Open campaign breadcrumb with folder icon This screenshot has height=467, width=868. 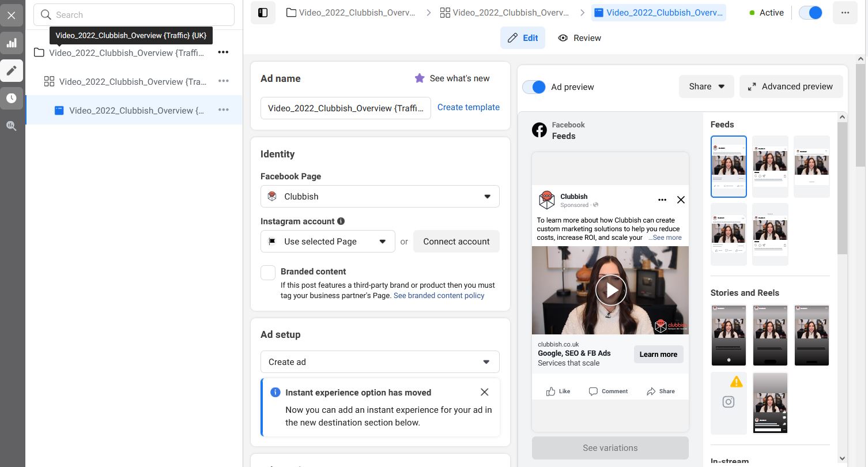351,13
